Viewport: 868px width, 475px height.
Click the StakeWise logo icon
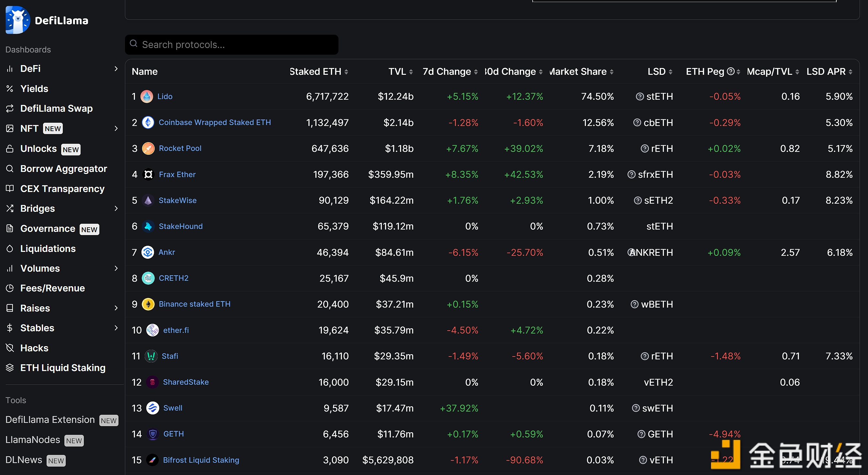(x=148, y=200)
